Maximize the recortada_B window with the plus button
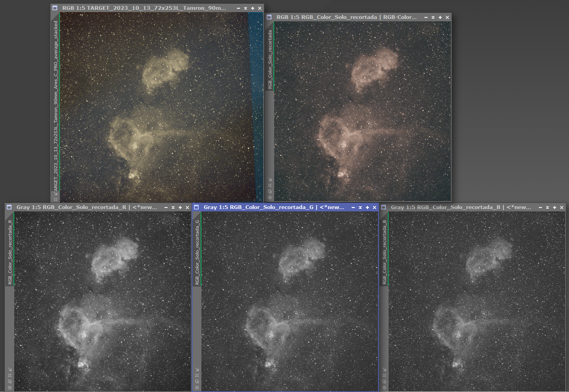The height and width of the screenshot is (392, 569). click(554, 207)
